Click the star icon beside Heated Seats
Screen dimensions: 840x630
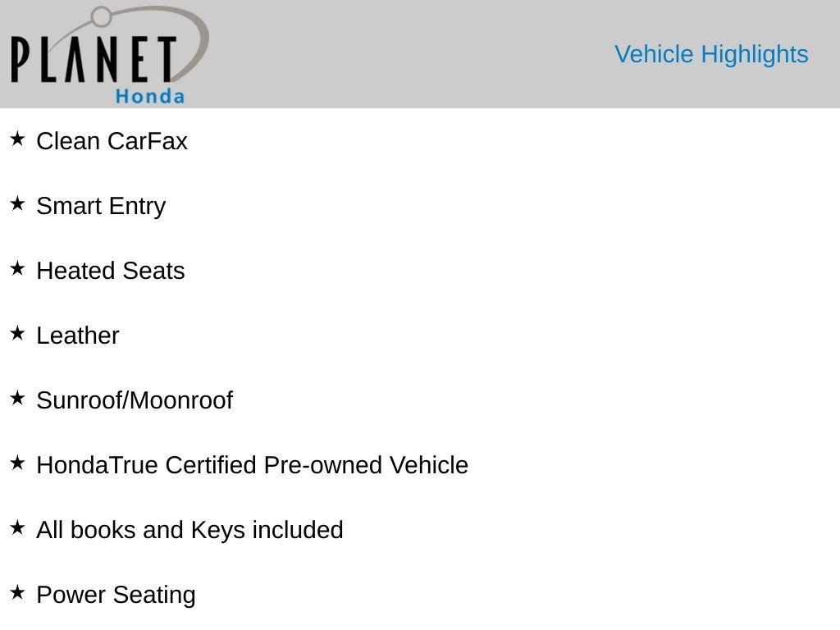[17, 268]
